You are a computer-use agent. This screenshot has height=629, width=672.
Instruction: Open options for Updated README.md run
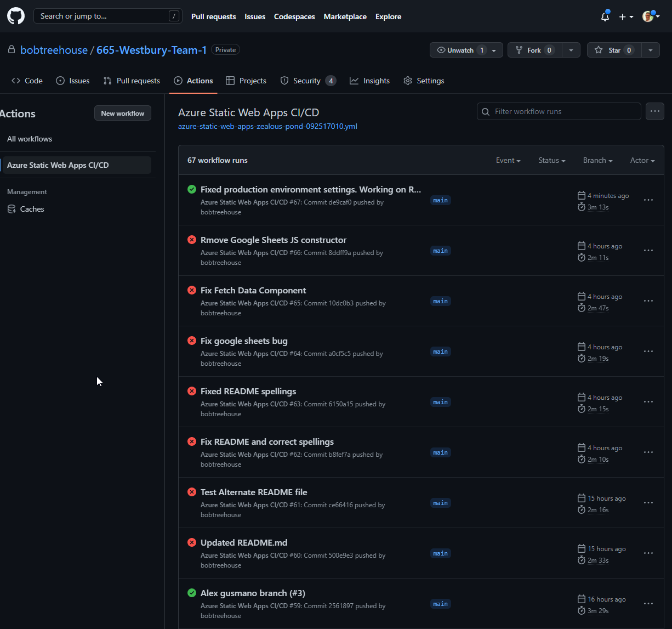(x=648, y=553)
